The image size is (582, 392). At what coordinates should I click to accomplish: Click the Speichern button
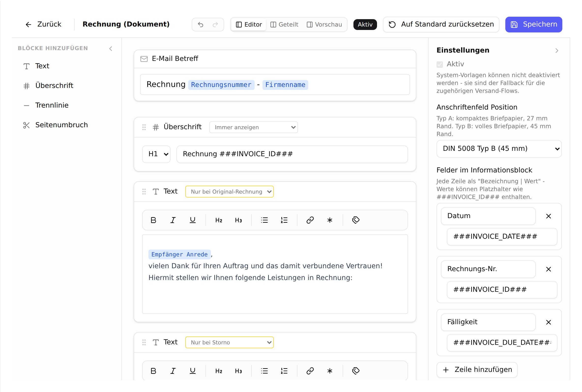[x=534, y=25]
